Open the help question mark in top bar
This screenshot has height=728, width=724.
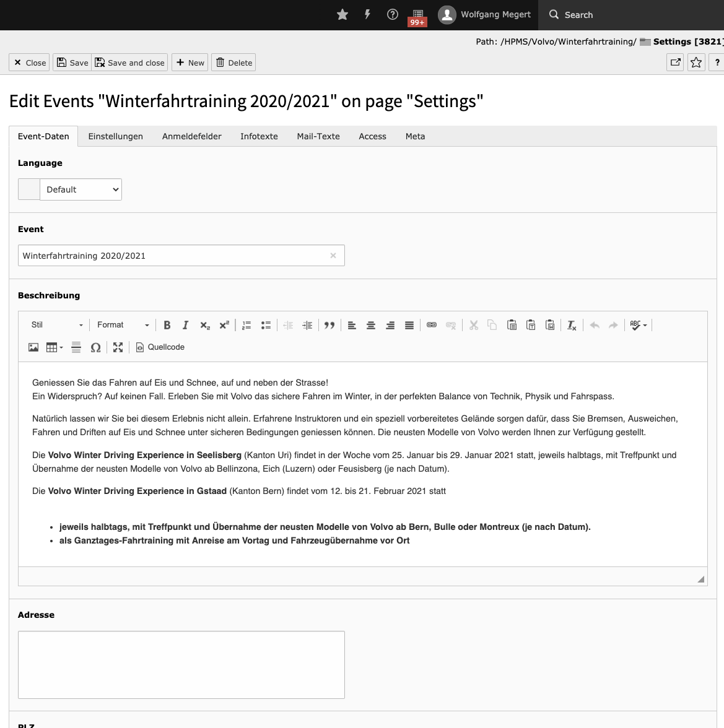click(393, 14)
